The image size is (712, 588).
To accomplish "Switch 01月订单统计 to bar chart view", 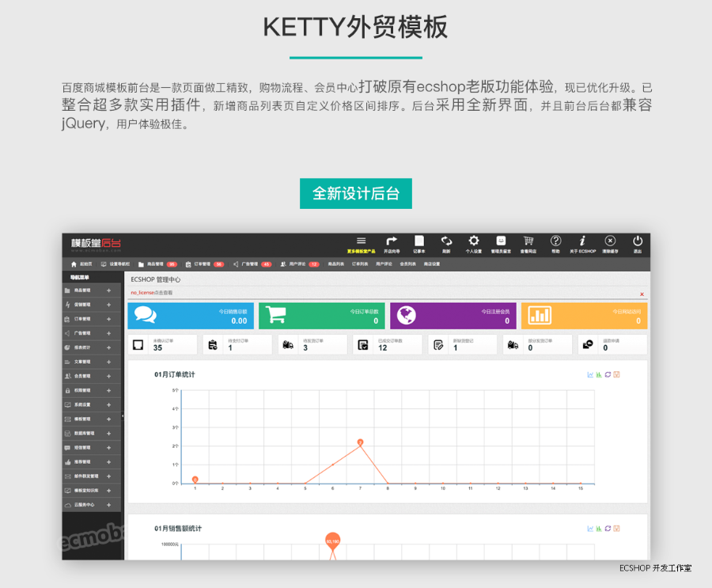I will coord(599,374).
